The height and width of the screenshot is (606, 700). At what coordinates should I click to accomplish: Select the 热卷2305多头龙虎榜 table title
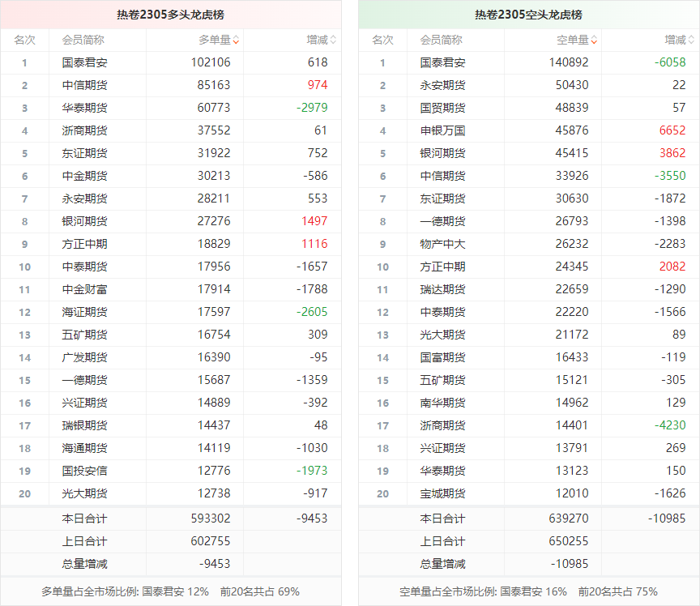tap(170, 15)
